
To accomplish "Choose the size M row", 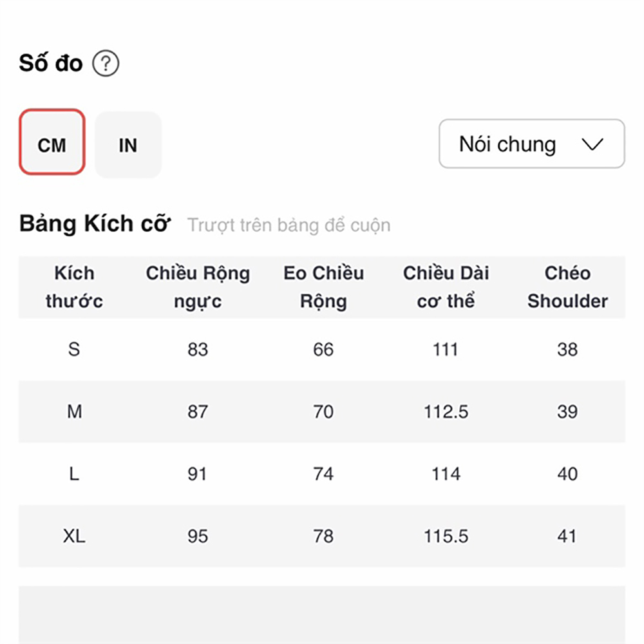I will pos(322,412).
